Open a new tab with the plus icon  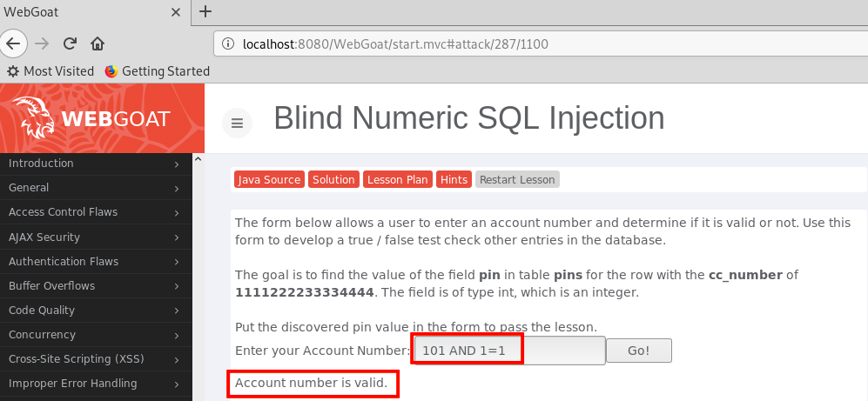coord(205,11)
